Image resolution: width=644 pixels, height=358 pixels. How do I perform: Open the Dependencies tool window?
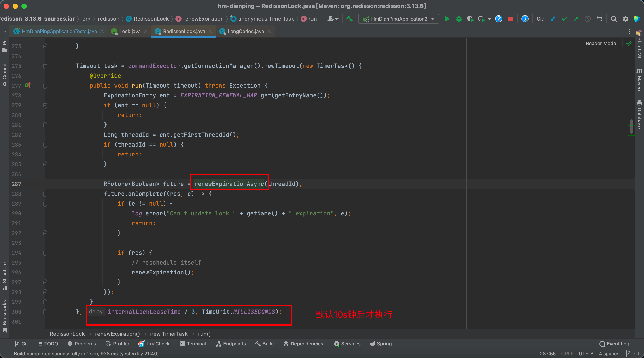pos(303,344)
